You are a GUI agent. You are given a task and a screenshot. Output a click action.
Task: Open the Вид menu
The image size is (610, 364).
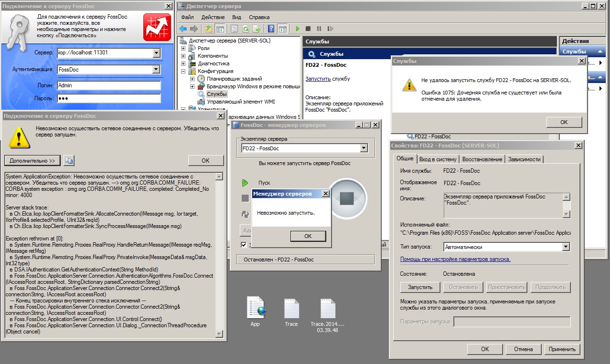coord(236,17)
